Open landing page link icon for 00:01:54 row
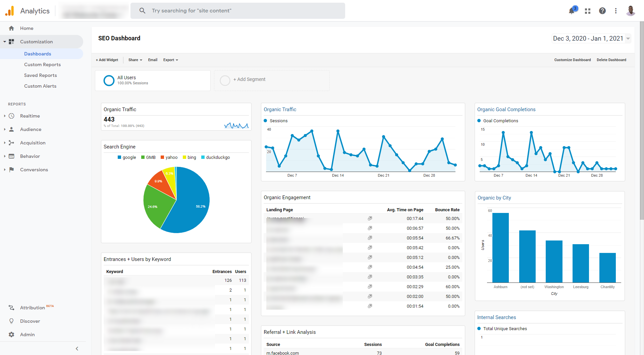The image size is (644, 355). [370, 306]
